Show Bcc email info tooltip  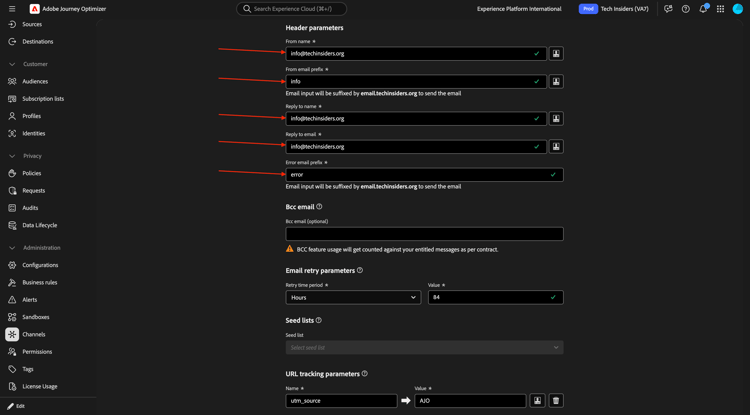[319, 207]
